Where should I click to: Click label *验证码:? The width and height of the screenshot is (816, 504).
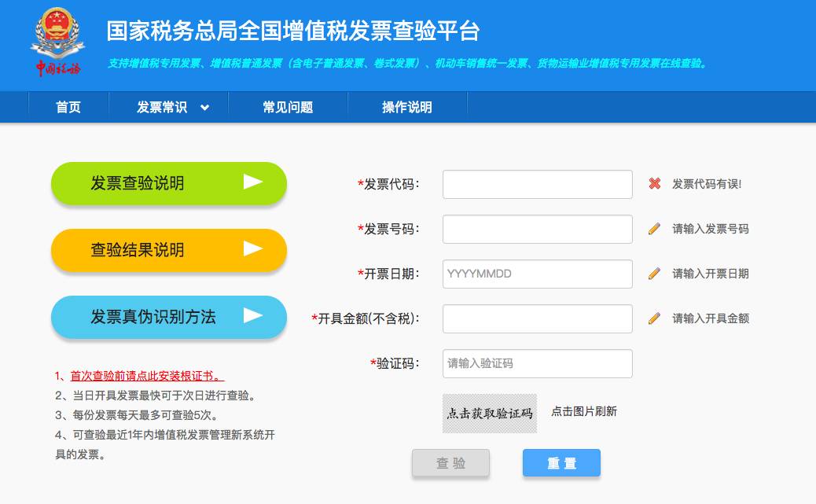[x=395, y=363]
